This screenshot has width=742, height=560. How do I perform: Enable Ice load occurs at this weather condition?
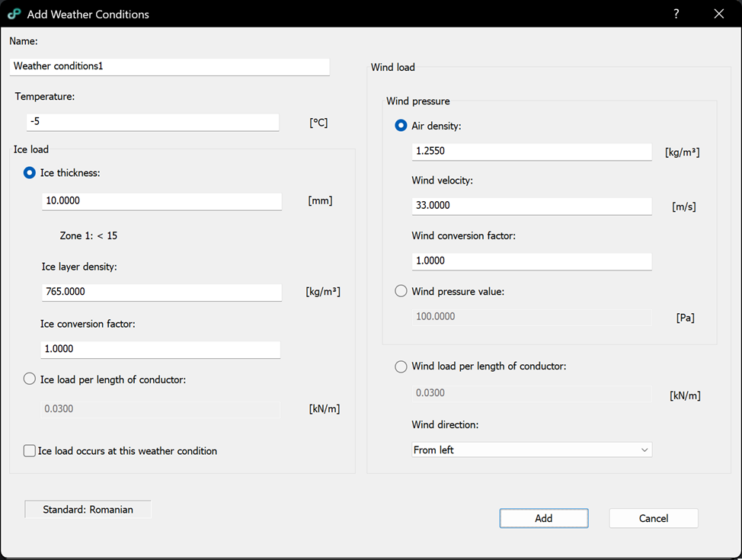30,451
